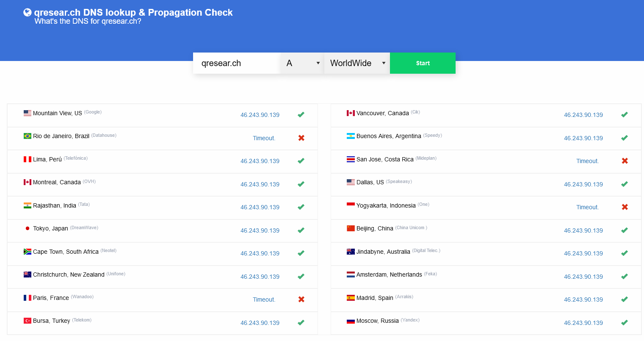Click the green checkmark for Bursa, Turkey

[x=301, y=323]
